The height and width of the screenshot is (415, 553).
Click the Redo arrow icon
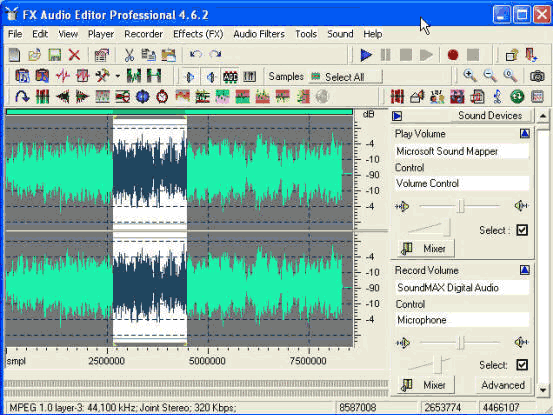point(215,54)
